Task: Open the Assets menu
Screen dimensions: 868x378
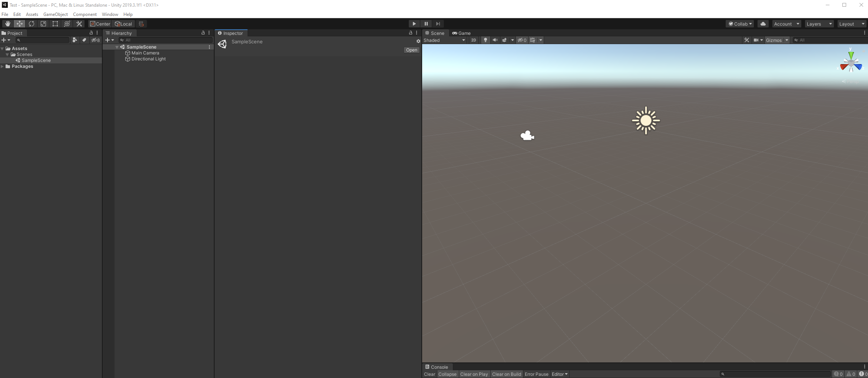Action: (x=32, y=14)
